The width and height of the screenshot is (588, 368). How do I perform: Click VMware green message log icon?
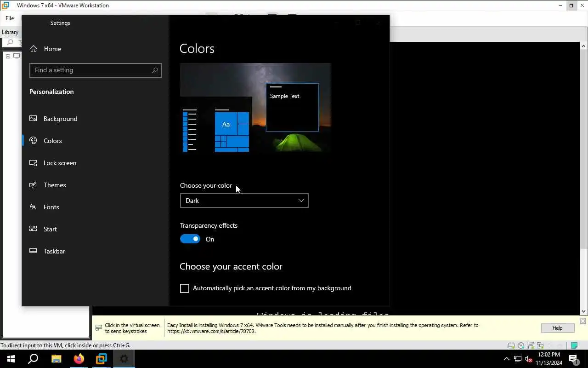574,345
